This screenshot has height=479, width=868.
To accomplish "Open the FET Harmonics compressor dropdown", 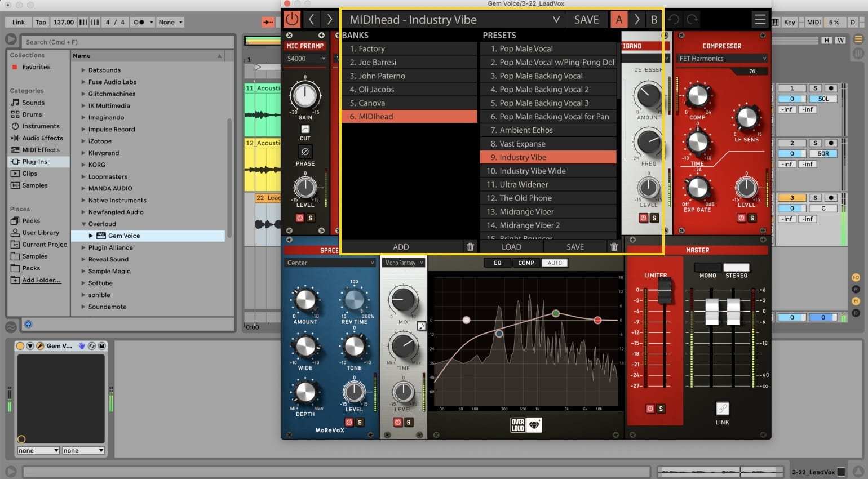I will [x=722, y=58].
